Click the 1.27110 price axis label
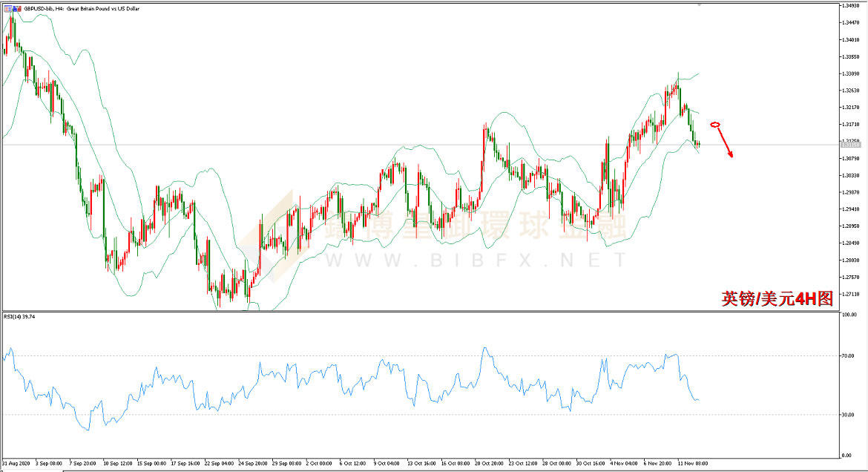This screenshot has width=868, height=472. [x=850, y=294]
